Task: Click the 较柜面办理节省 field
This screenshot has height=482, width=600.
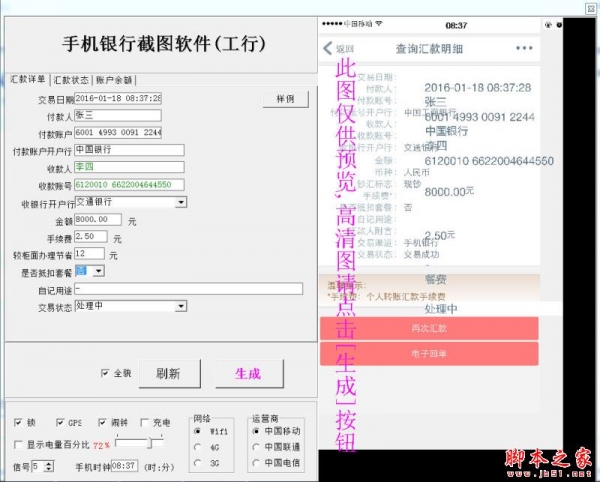Action: (89, 253)
